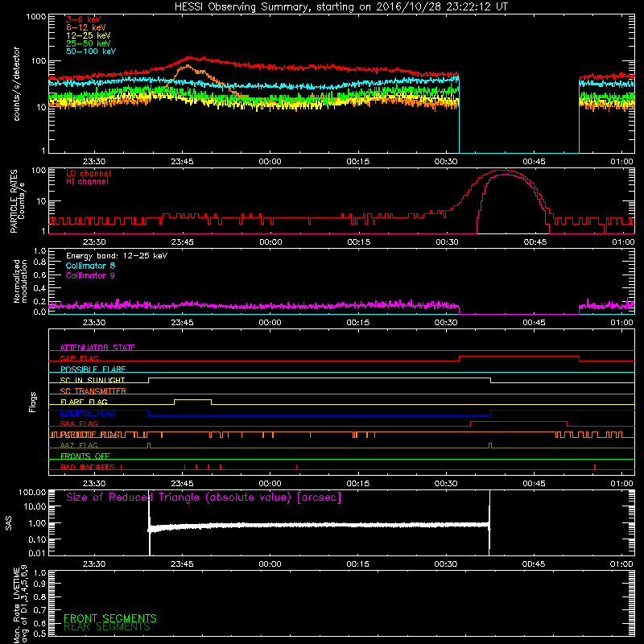
Task: Click the "SC IN SUNLIGHT" flag label
Action: click(x=93, y=380)
